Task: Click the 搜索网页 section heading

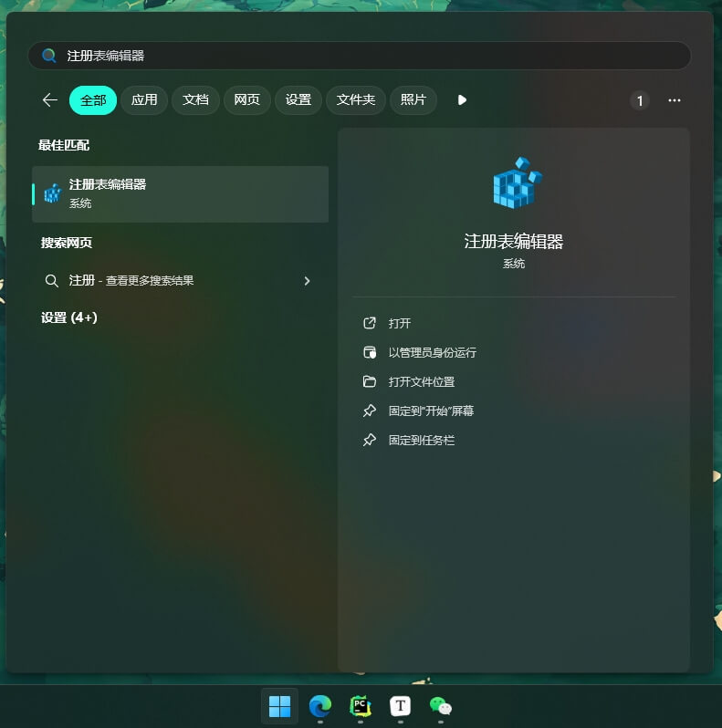Action: click(x=67, y=243)
